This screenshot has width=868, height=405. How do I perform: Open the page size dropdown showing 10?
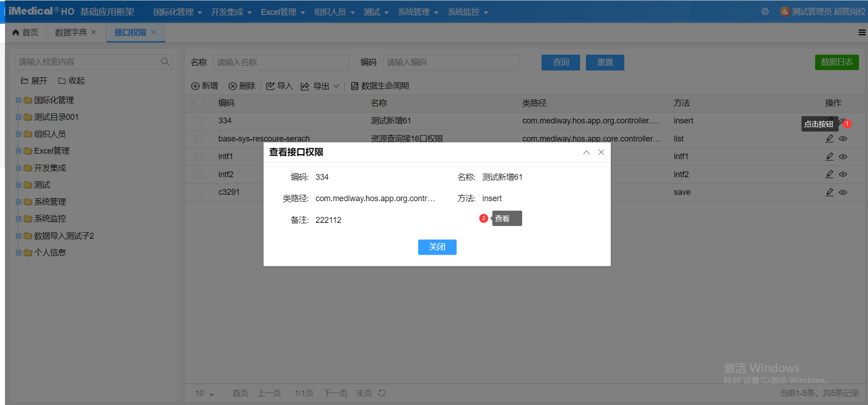pyautogui.click(x=204, y=393)
